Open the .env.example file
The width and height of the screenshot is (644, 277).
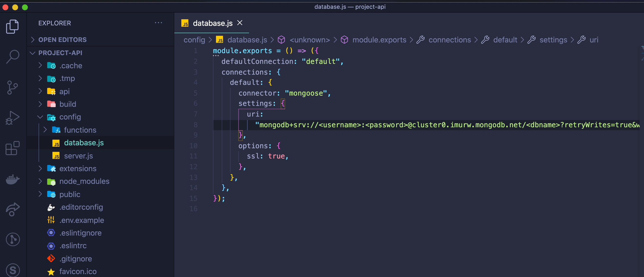tap(82, 220)
